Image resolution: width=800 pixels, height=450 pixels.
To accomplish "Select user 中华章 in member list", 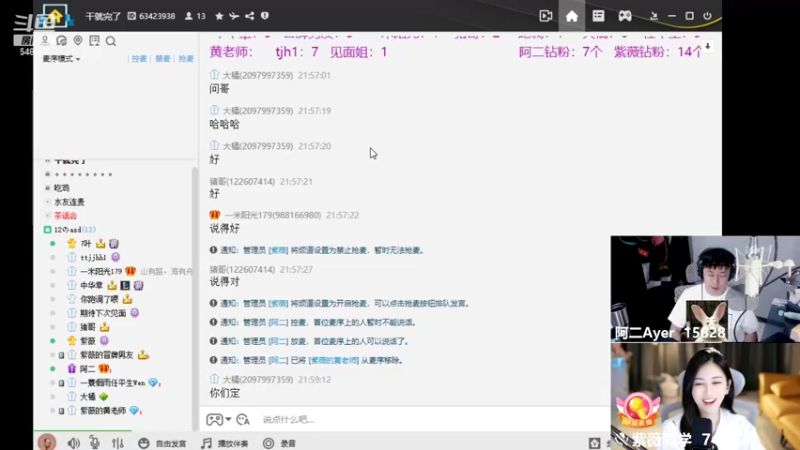I will [x=91, y=285].
